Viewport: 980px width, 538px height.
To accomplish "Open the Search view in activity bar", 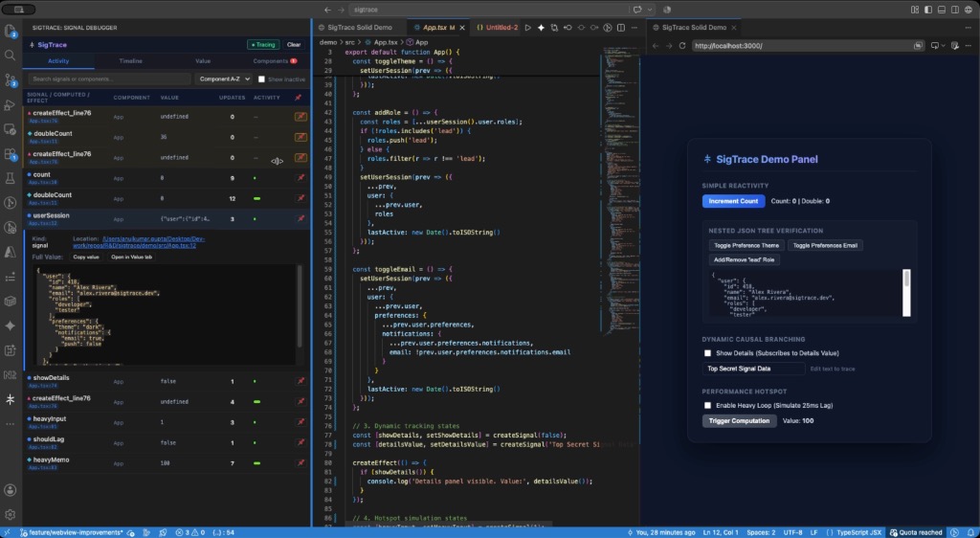I will click(10, 55).
